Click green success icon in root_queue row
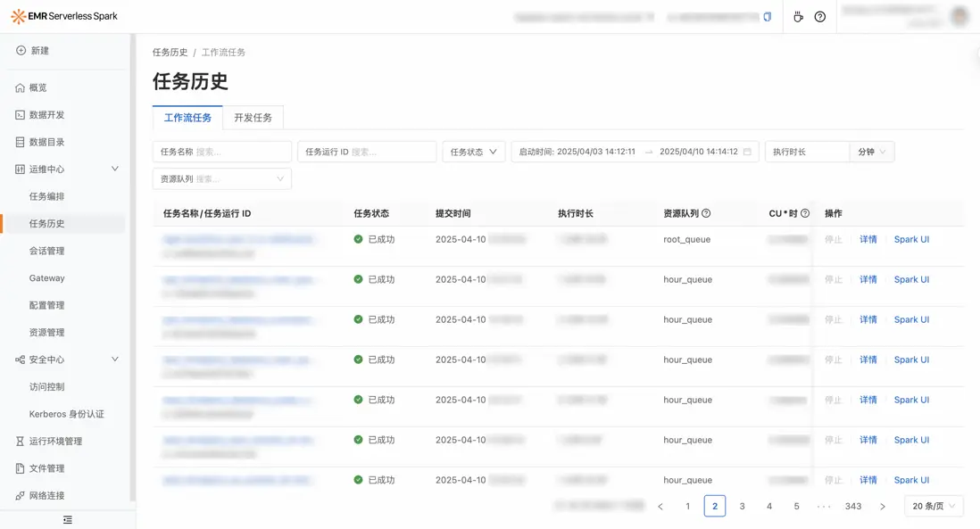Screen dimensions: 980x529 358,239
